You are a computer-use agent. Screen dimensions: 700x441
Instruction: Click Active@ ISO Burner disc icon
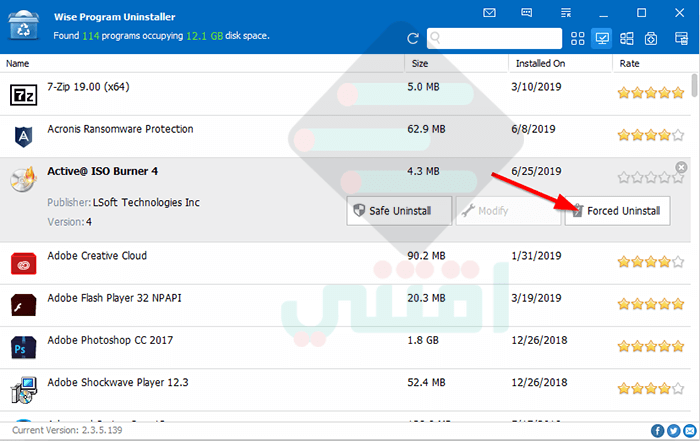23,179
